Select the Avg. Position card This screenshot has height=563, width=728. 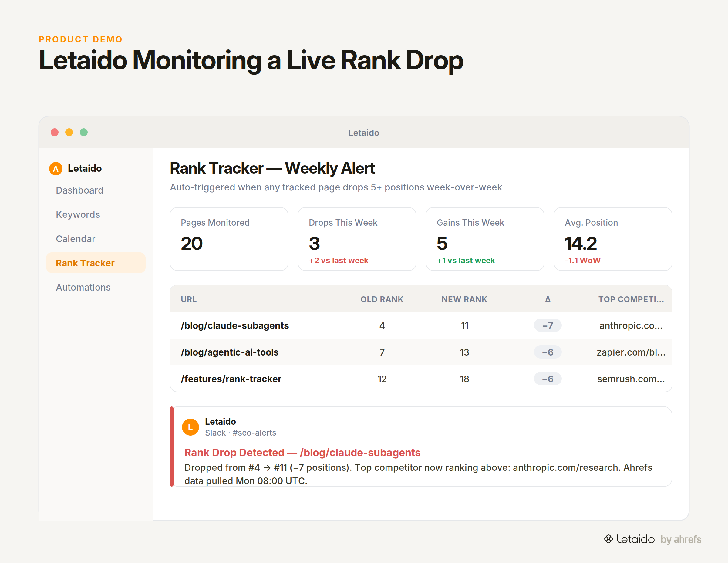pyautogui.click(x=613, y=239)
